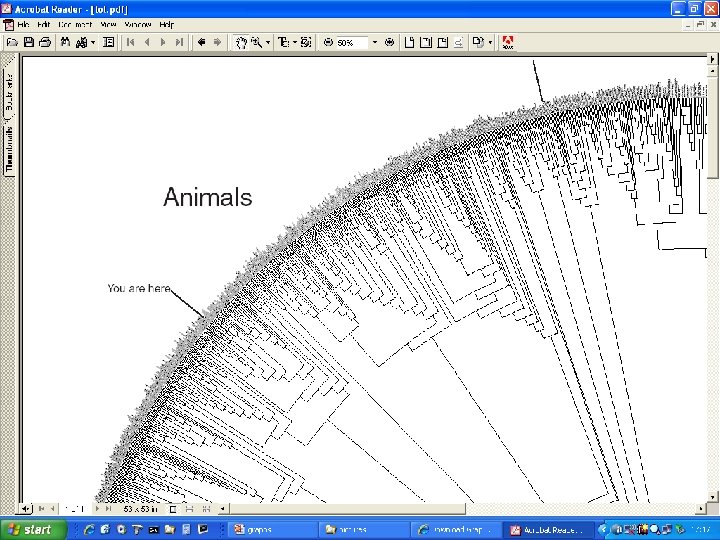Viewport: 720px width, 540px height.
Task: Open the Help menu
Action: tap(167, 24)
